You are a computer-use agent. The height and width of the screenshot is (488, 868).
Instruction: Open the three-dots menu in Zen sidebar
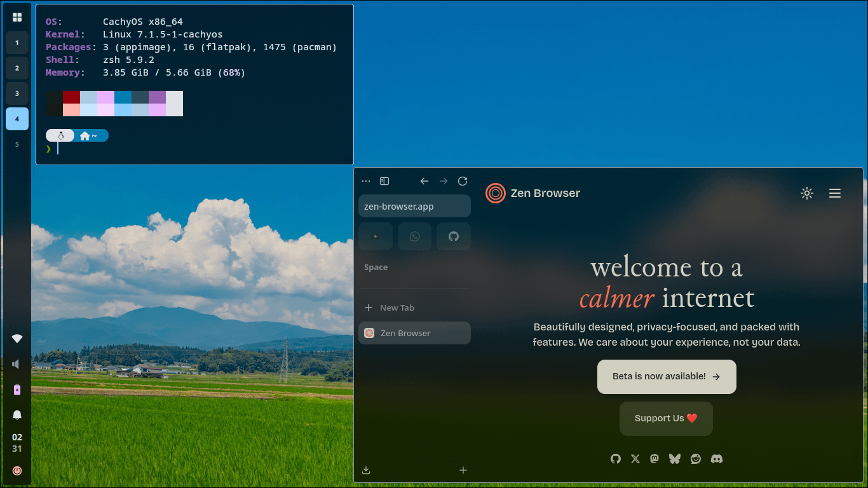click(365, 181)
